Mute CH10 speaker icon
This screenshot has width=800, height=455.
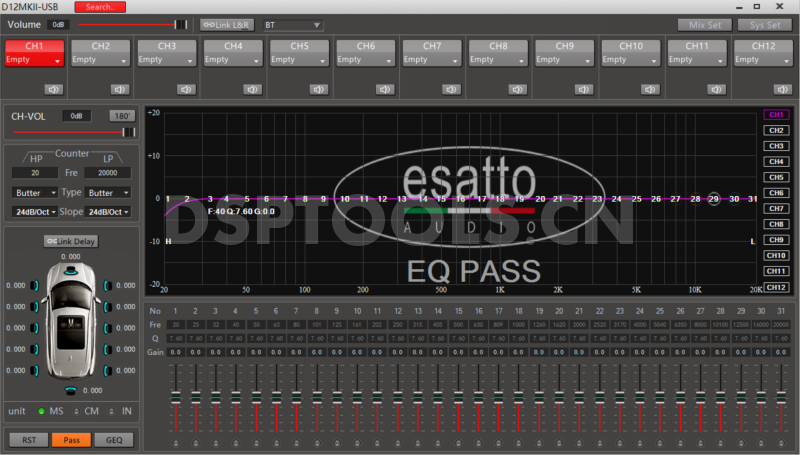pyautogui.click(x=650, y=90)
